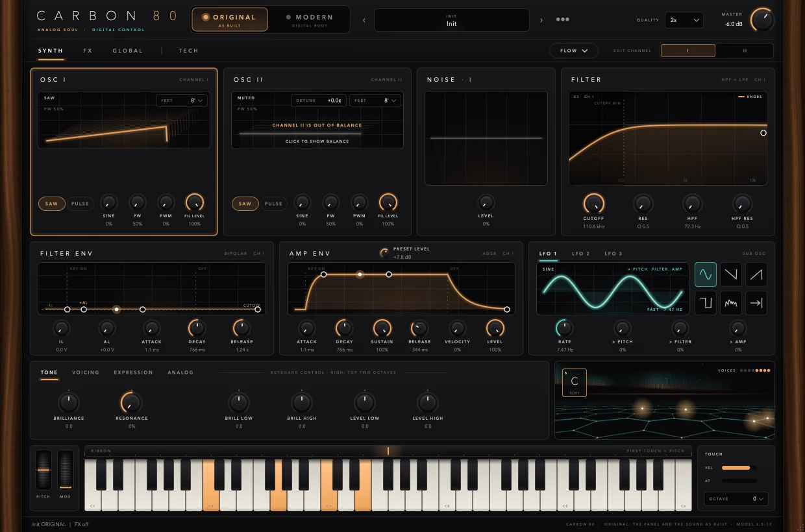Expand the Flow dropdown
This screenshot has width=805, height=532.
pyautogui.click(x=574, y=51)
